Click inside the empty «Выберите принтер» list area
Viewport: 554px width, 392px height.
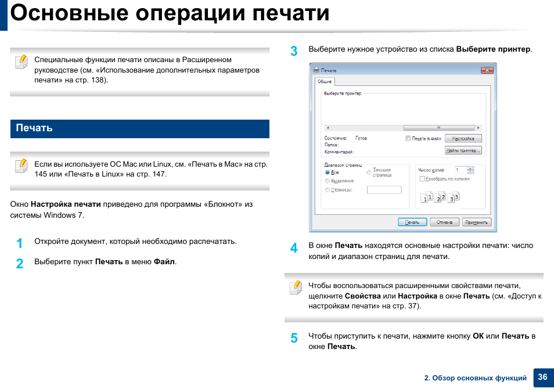(403, 110)
